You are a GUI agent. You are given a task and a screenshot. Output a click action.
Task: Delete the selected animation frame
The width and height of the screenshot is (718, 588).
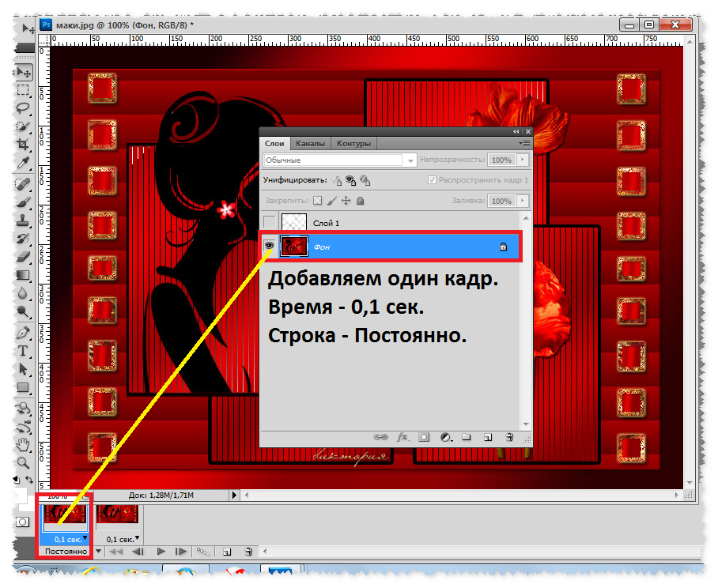[x=248, y=552]
